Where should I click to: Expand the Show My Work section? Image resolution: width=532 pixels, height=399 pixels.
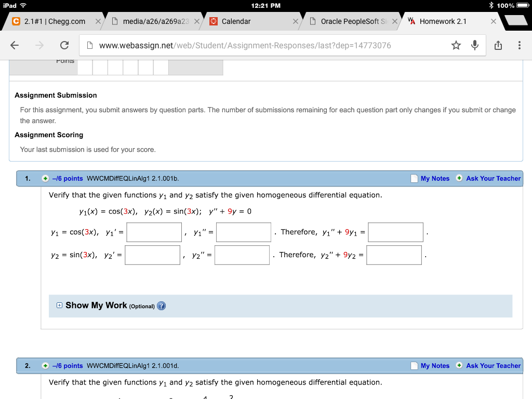pos(59,305)
